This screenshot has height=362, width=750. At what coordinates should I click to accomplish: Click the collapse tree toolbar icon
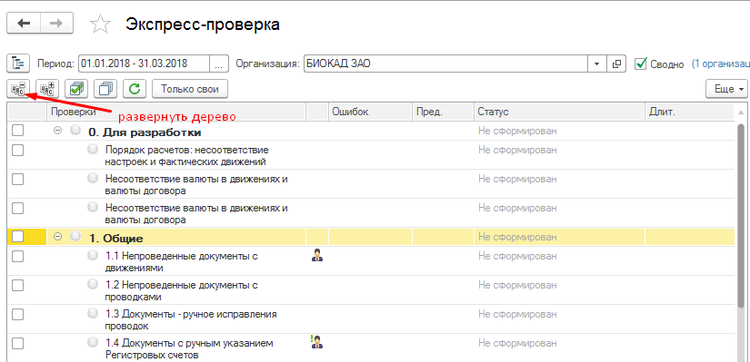[x=18, y=88]
